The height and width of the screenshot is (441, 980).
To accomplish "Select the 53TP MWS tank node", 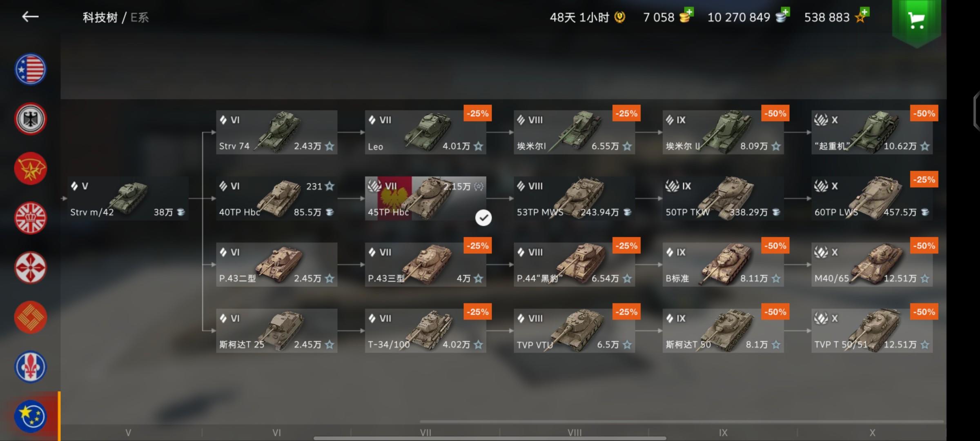I will (574, 198).
